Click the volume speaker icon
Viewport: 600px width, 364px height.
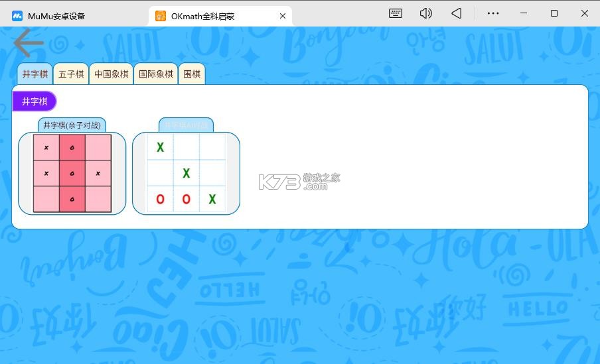[x=426, y=13]
